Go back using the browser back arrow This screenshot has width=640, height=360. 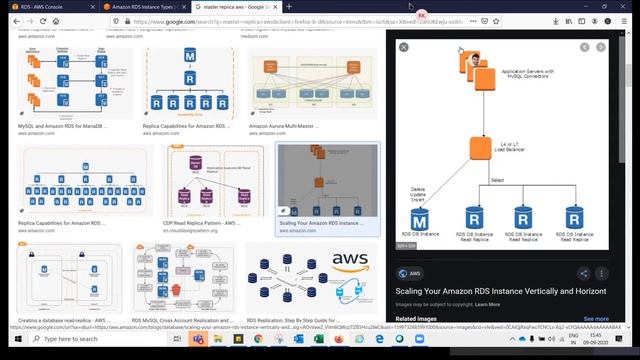point(17,21)
